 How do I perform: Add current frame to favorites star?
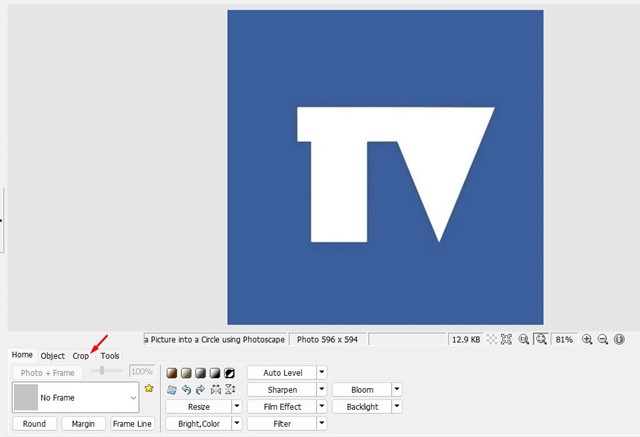[x=149, y=388]
